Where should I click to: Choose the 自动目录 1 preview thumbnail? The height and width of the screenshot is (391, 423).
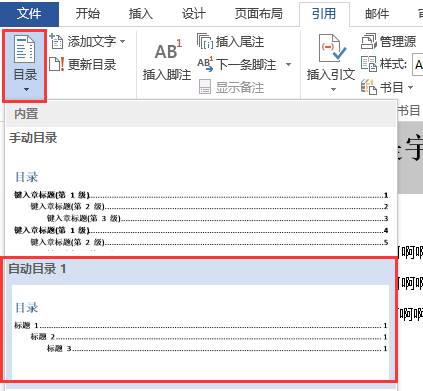pyautogui.click(x=201, y=332)
